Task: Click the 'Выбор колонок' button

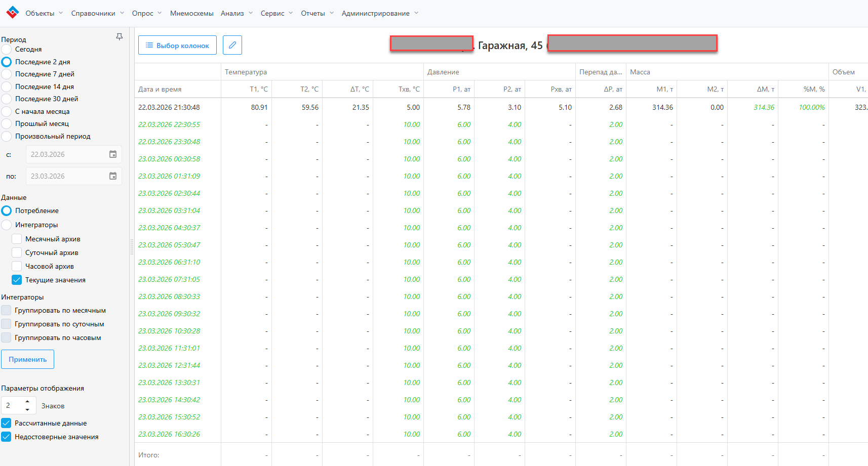Action: (x=177, y=45)
